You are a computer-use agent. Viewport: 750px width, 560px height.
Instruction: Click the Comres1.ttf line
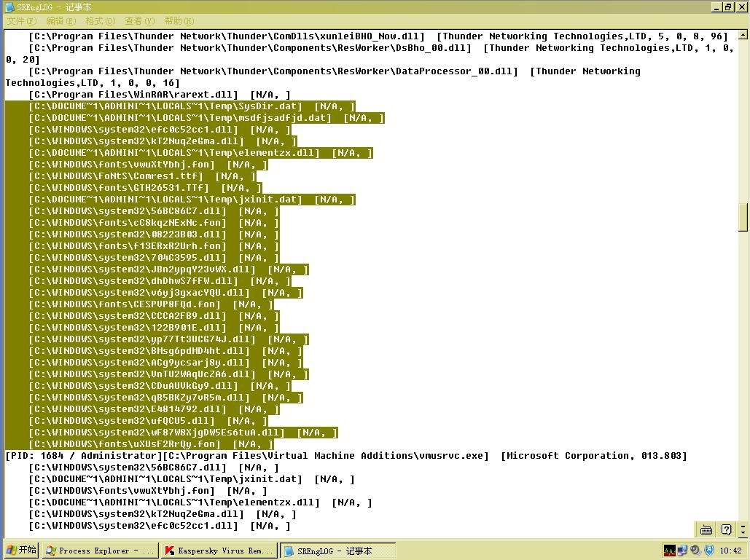[143, 176]
